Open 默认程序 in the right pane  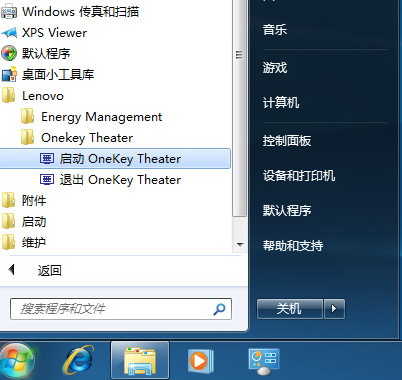[x=287, y=211]
